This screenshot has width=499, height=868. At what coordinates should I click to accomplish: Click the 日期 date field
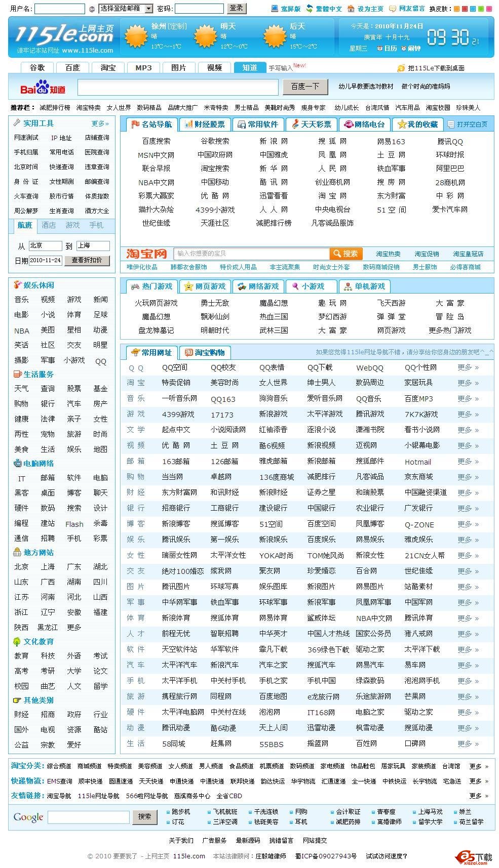pos(46,260)
